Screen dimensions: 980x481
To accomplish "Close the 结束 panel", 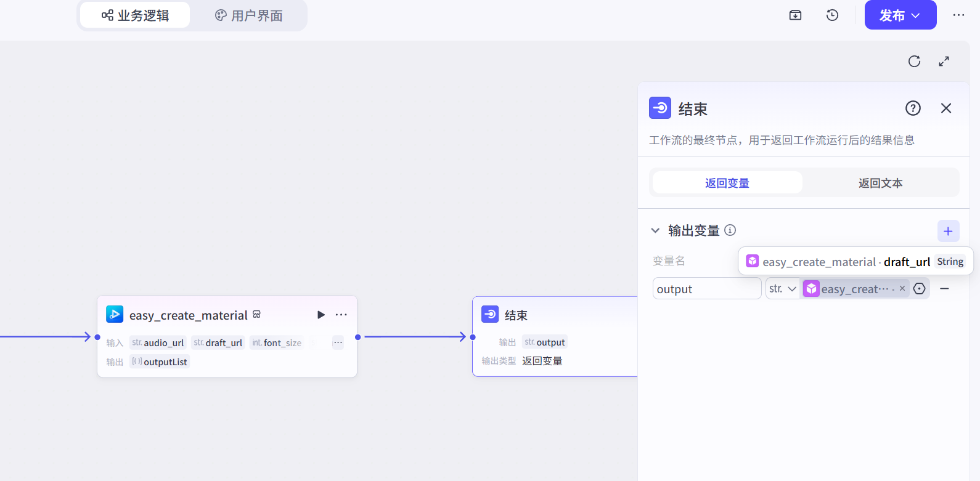I will click(x=946, y=108).
